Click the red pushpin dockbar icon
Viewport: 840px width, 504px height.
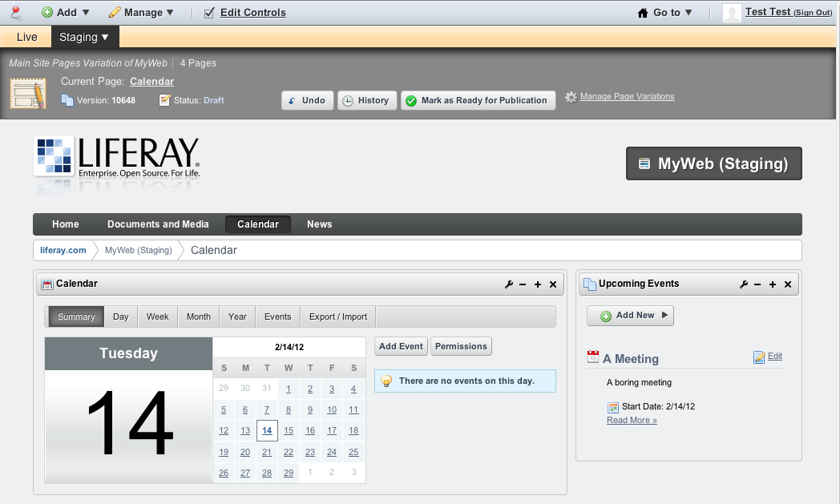tap(15, 12)
